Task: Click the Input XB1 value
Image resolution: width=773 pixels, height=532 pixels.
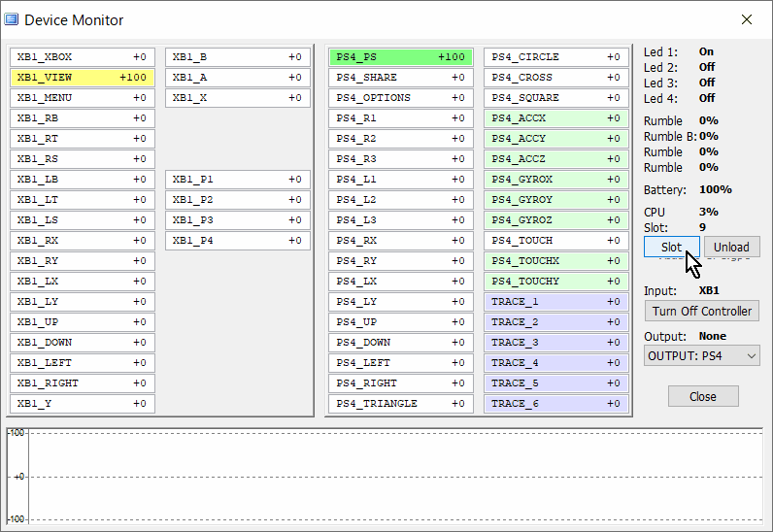Action: [x=709, y=290]
